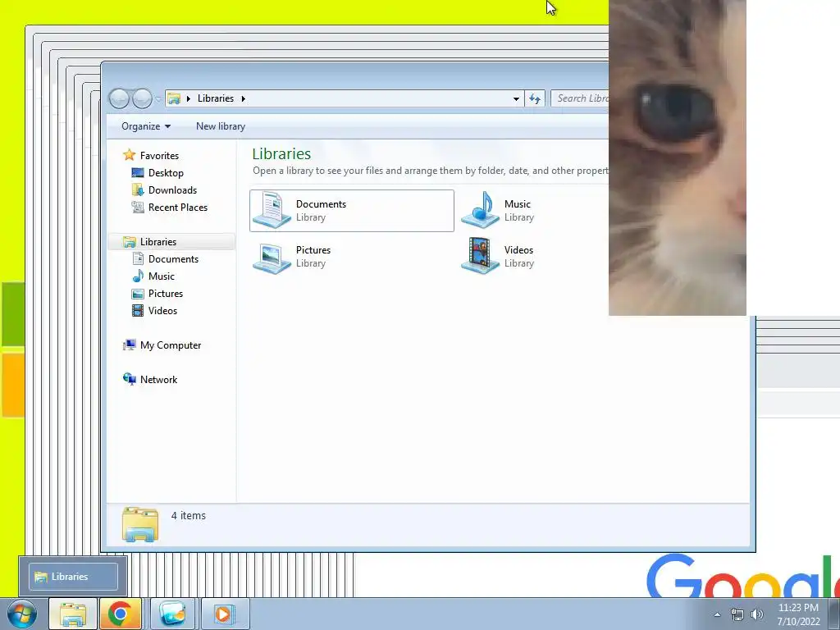The height and width of the screenshot is (630, 840).
Task: Select the Pictures library large icon
Action: pyautogui.click(x=272, y=257)
